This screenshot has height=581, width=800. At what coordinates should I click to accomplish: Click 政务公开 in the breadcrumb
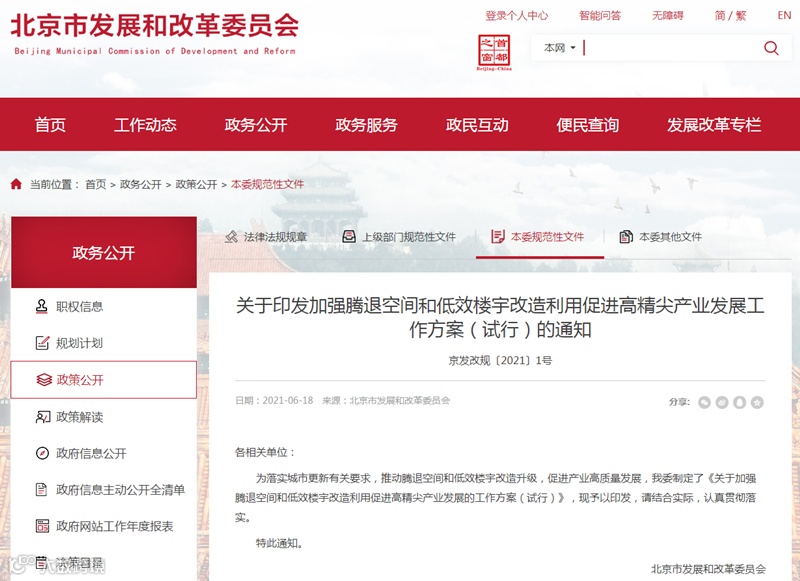coord(140,184)
